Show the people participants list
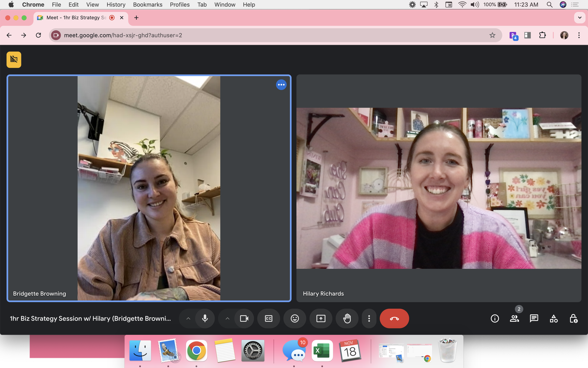Viewport: 588px width, 368px height. coord(514,318)
